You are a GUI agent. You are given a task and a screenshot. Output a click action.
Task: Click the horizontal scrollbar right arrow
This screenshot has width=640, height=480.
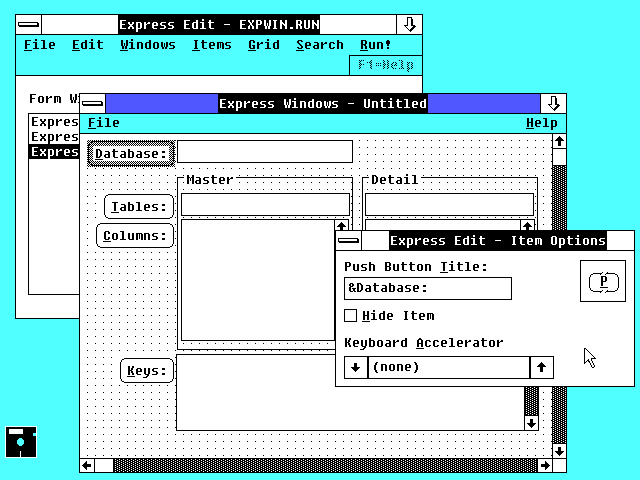(x=545, y=465)
